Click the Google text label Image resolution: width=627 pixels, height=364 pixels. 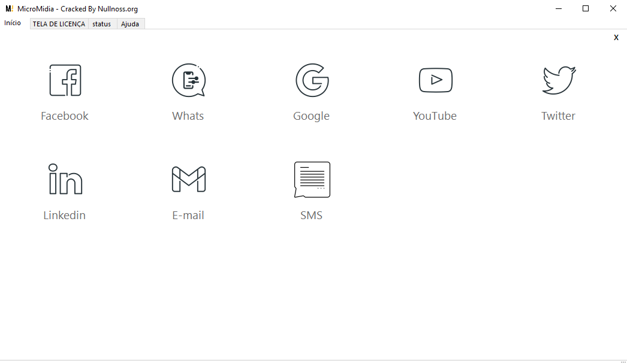(x=312, y=116)
